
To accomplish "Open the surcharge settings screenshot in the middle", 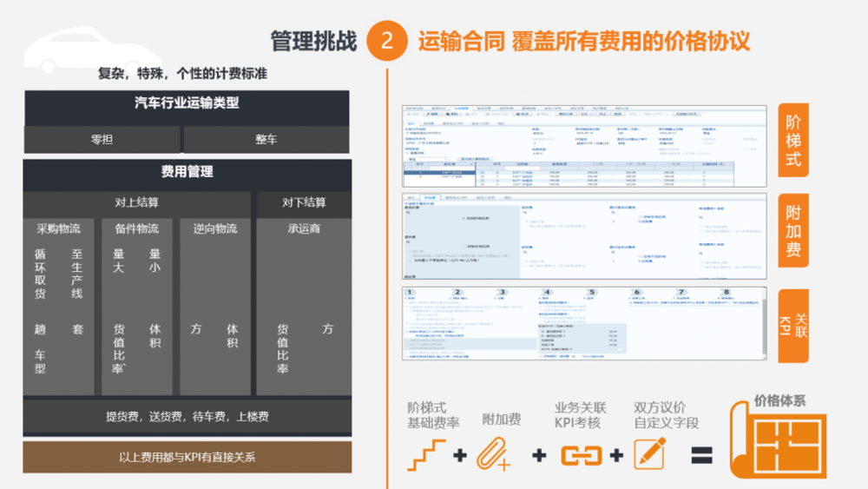I will coord(583,235).
